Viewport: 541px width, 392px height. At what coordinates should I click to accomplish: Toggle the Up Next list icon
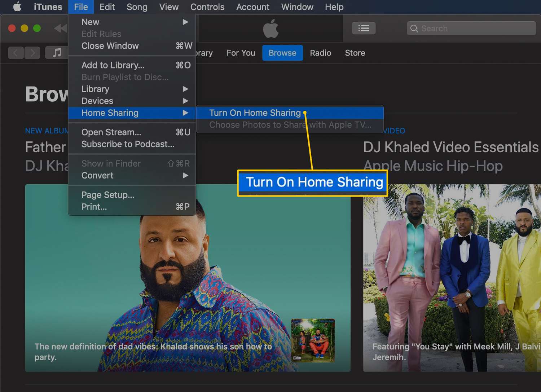pyautogui.click(x=364, y=28)
